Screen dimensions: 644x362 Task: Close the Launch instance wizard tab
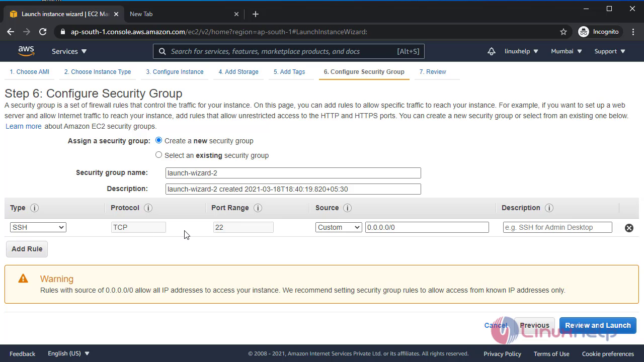116,14
